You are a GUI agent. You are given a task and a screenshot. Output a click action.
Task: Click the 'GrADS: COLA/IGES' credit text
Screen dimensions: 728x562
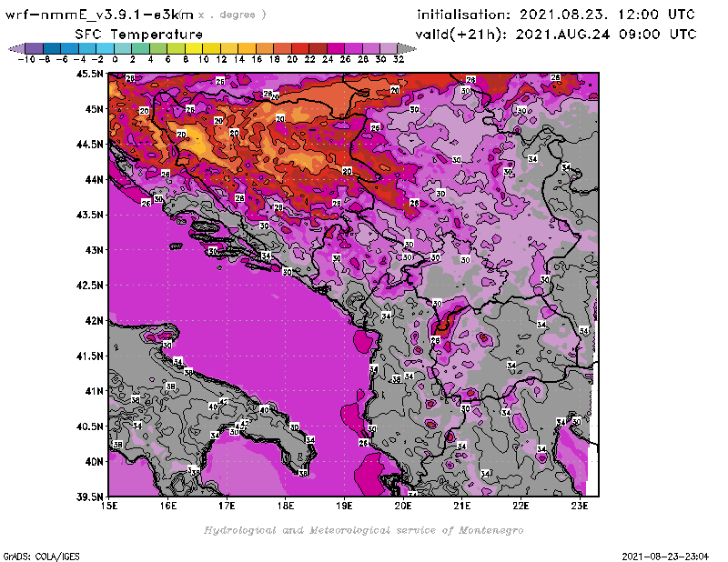point(41,556)
